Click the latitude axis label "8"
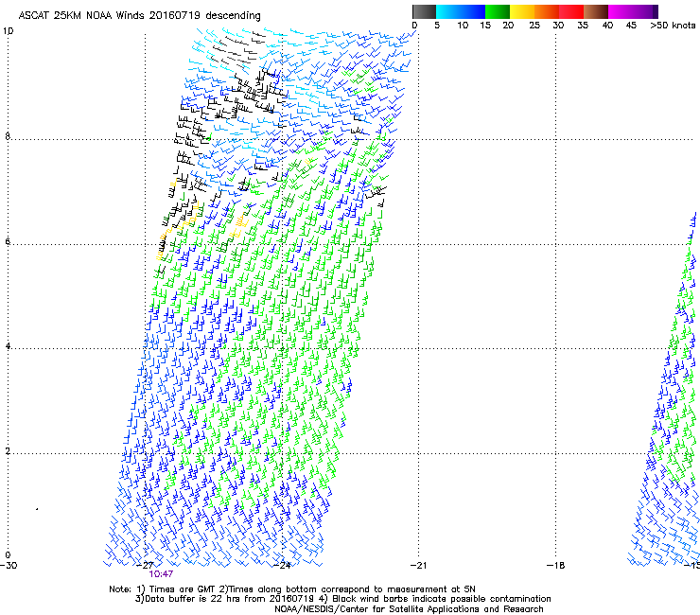The image size is (700, 615). [8, 136]
